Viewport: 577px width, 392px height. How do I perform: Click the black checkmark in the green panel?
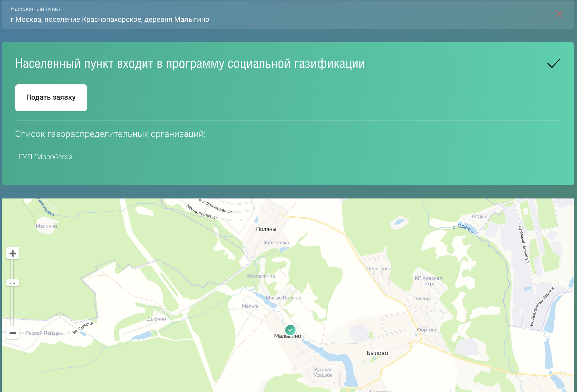(554, 63)
